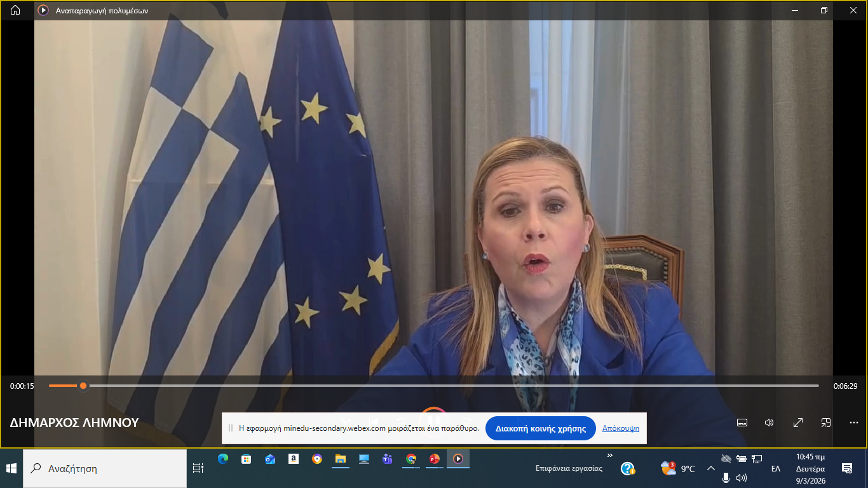Open Microsoft Teams from the taskbar
Viewport: 868px width, 488px height.
pos(387,459)
